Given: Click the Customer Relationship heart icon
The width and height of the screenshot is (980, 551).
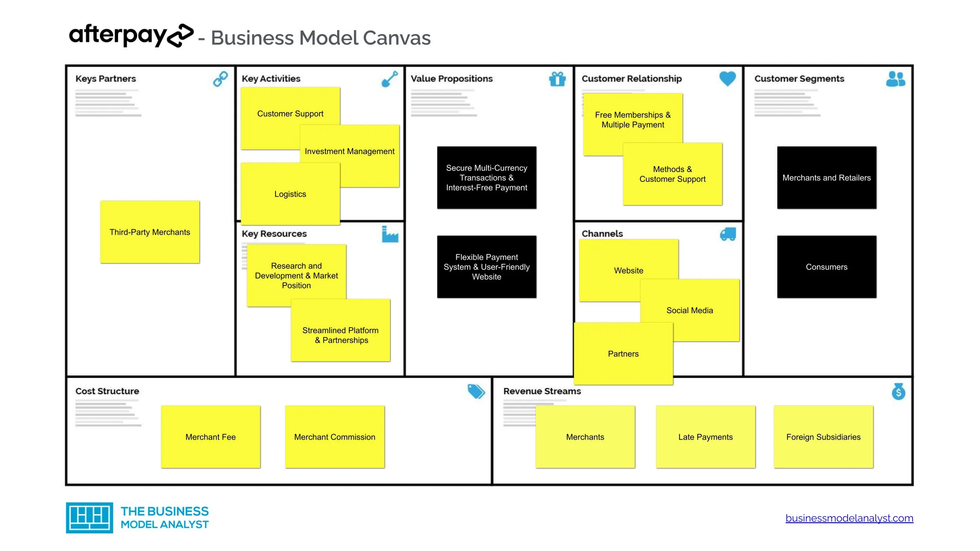Looking at the screenshot, I should [734, 80].
